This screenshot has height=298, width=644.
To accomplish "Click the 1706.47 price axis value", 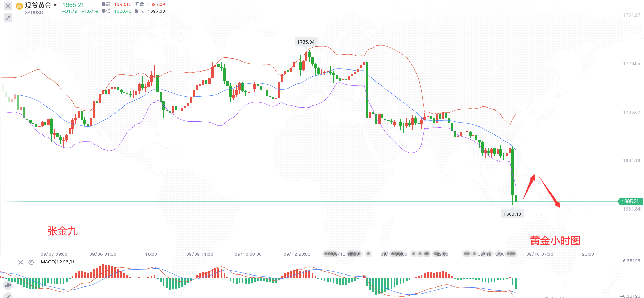I will [632, 112].
